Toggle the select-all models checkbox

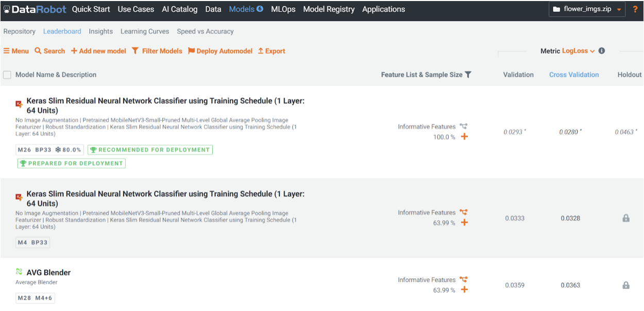(x=7, y=75)
